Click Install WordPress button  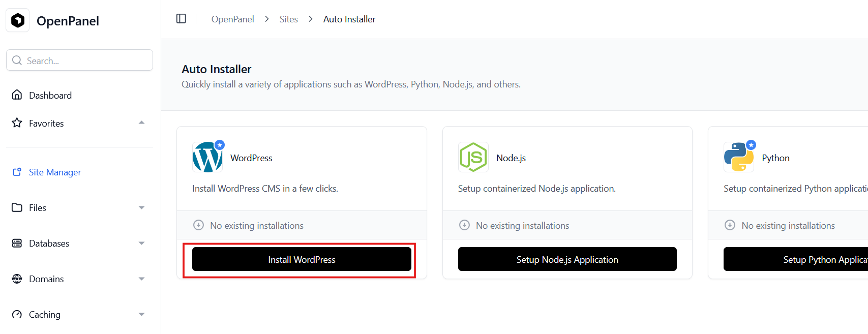pos(302,259)
